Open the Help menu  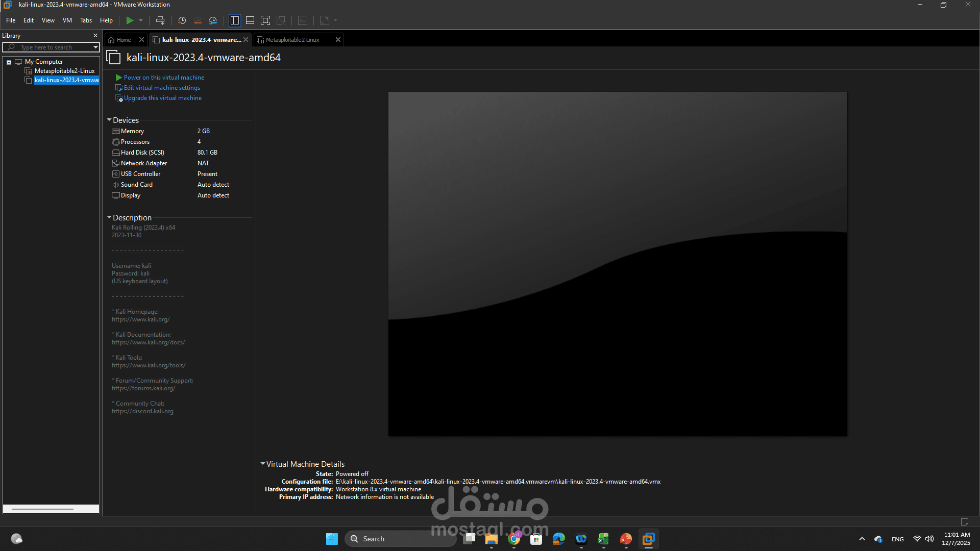pos(106,20)
